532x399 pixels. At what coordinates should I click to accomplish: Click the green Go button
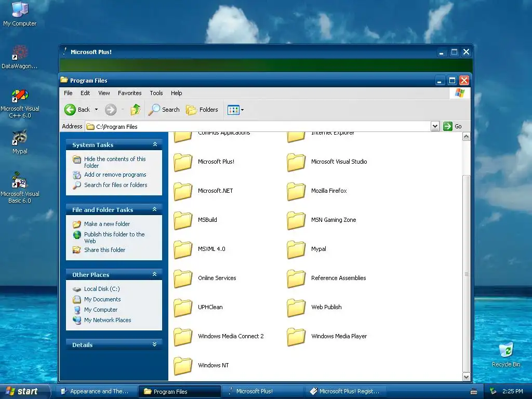coord(453,126)
